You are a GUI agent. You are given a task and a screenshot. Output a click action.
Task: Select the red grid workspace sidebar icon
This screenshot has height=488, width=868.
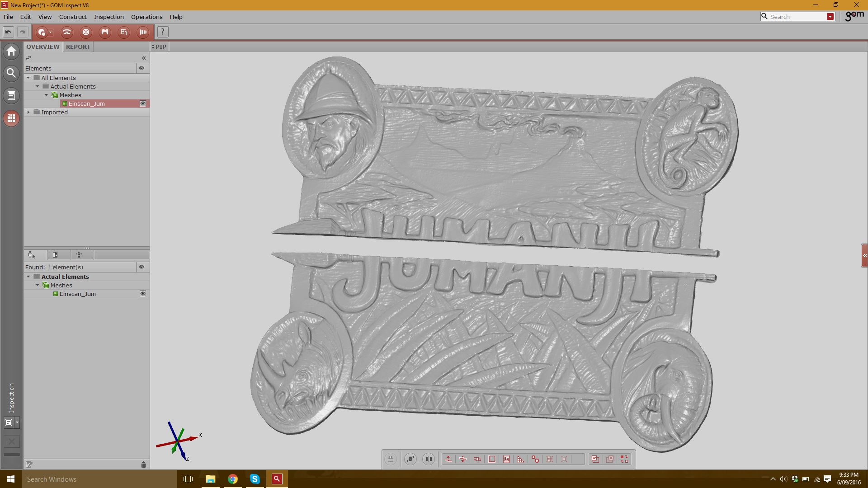click(x=11, y=118)
